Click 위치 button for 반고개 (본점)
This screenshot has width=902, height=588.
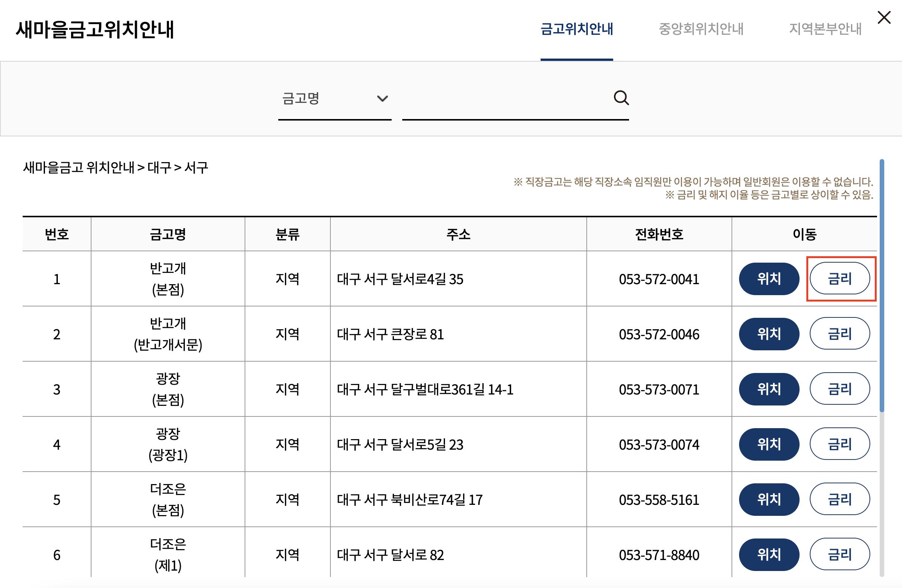coord(769,279)
